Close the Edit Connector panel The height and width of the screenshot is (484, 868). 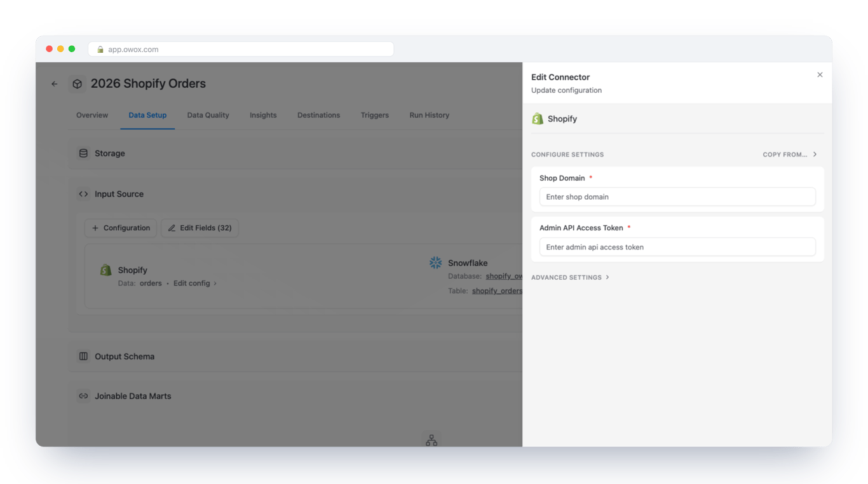coord(820,75)
